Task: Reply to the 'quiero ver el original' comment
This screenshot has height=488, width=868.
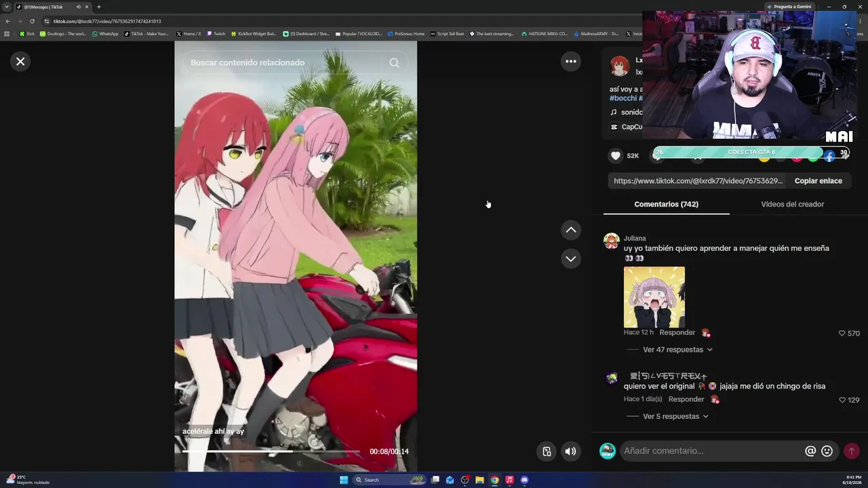Action: pyautogui.click(x=686, y=399)
